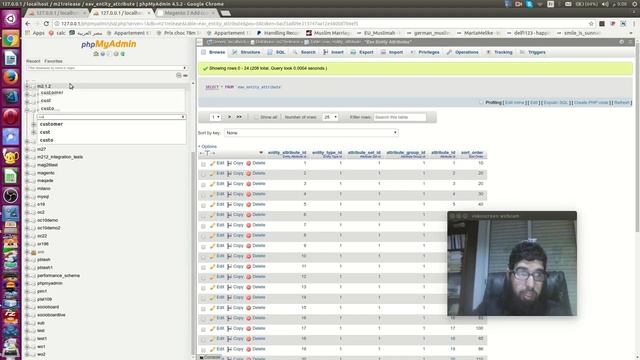Click the red Delete icon in row 5
640x360 pixels.
pyautogui.click(x=249, y=204)
